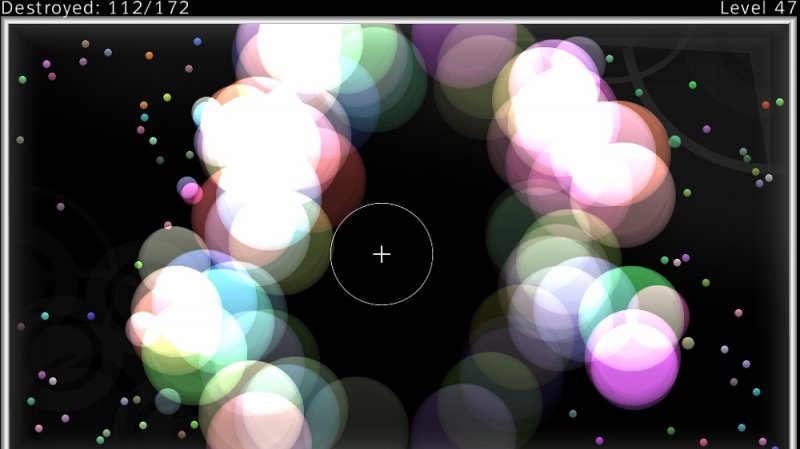Screen dimensions: 800x449
Task: Click the small purple ball below the red ball
Action: point(707,129)
